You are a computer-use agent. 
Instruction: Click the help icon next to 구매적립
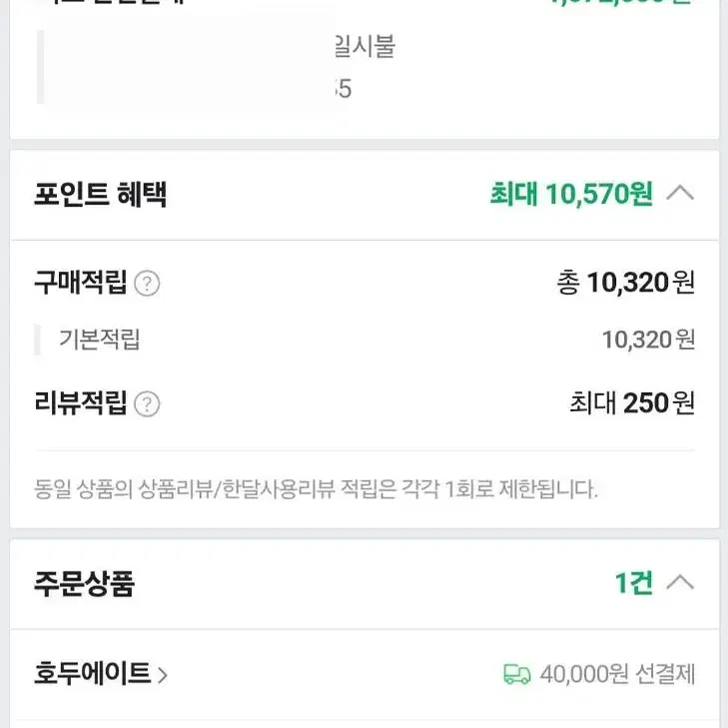(x=147, y=284)
